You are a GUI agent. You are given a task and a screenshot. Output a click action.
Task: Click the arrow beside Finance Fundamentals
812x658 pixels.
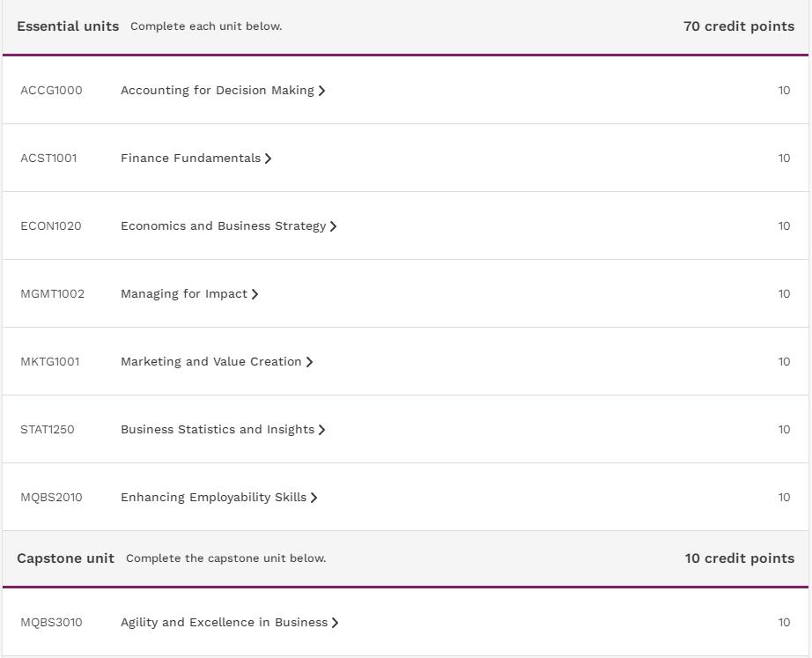pyautogui.click(x=268, y=159)
